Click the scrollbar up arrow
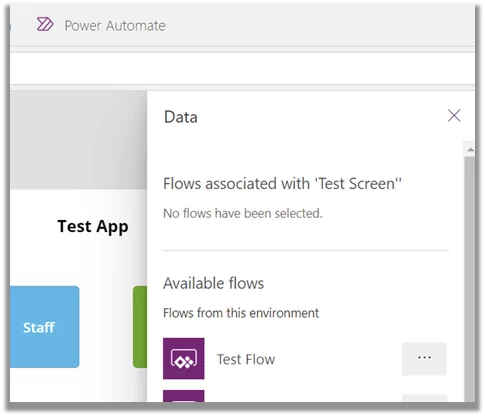The width and height of the screenshot is (485, 417). (470, 150)
